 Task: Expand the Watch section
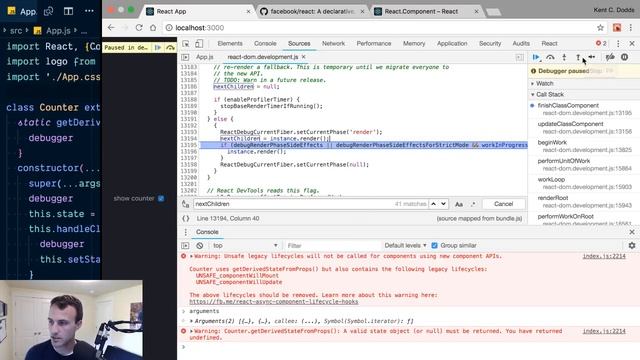(x=544, y=83)
